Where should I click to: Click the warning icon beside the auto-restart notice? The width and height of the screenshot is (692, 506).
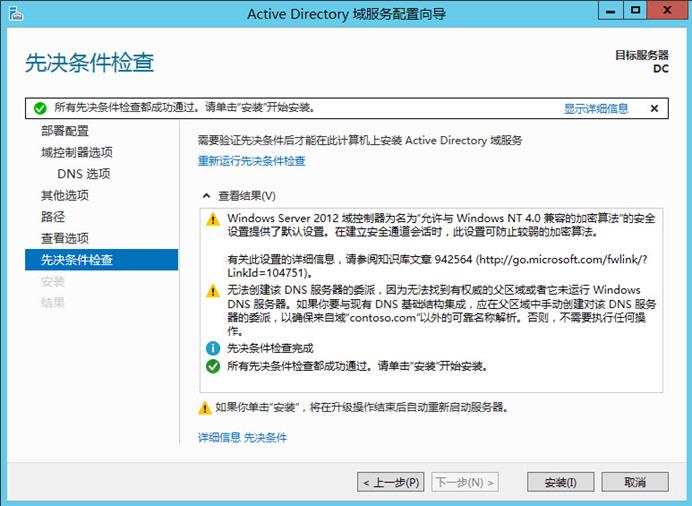(x=204, y=408)
